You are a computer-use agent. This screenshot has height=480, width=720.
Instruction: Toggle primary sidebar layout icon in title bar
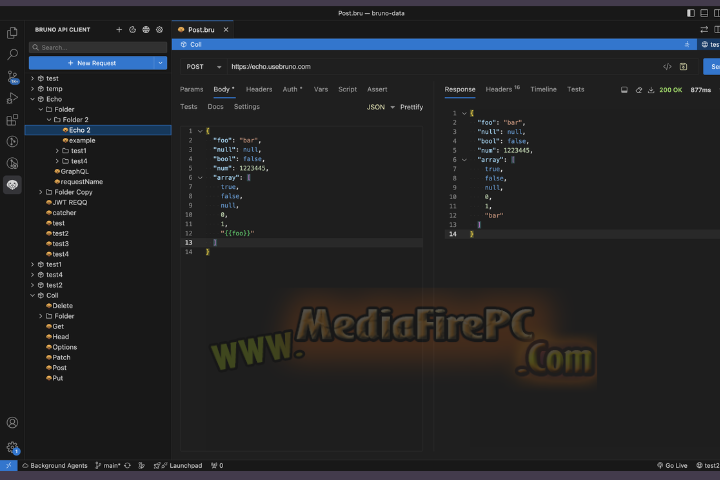click(x=691, y=13)
